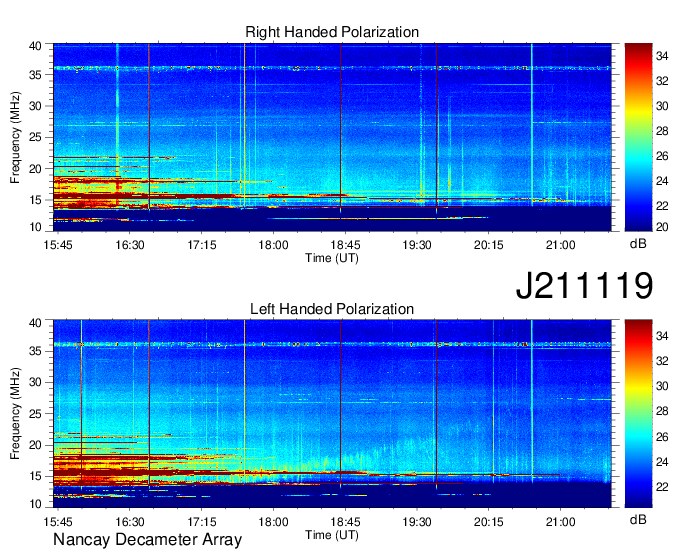Click the 26 dB tick on left-handed color bar
The image size is (680, 552).
click(x=662, y=437)
